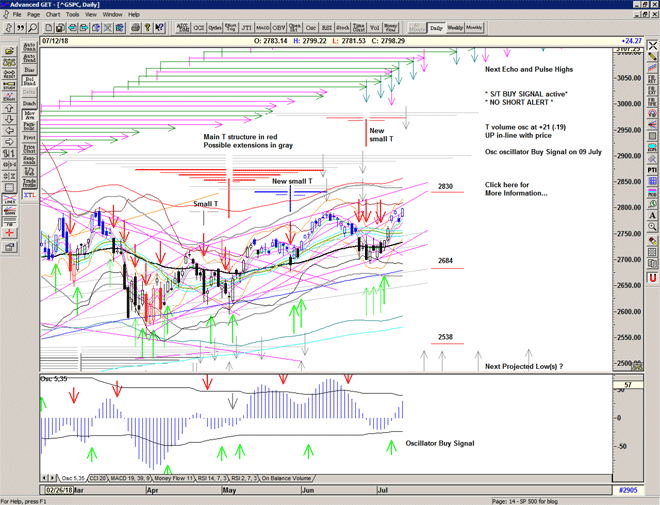
Task: Toggle the Daily timeframe button
Action: [x=436, y=28]
